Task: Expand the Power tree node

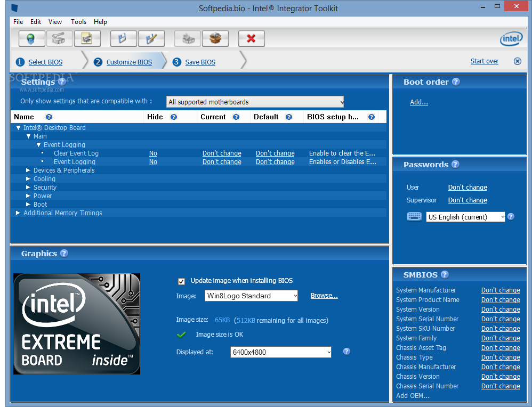Action: [x=28, y=196]
